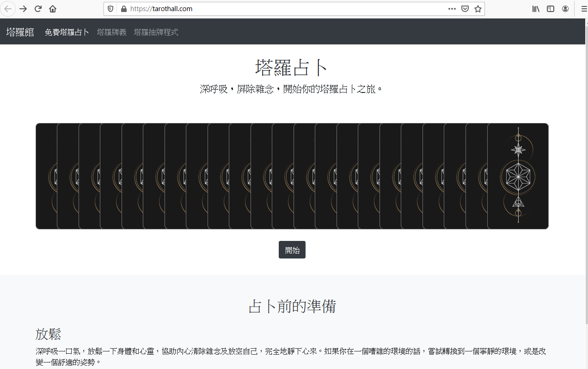Open the browser home page

53,9
